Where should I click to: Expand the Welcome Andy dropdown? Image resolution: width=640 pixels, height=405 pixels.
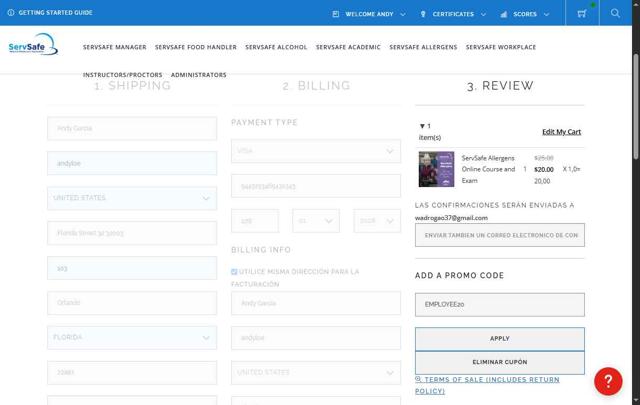coord(403,14)
